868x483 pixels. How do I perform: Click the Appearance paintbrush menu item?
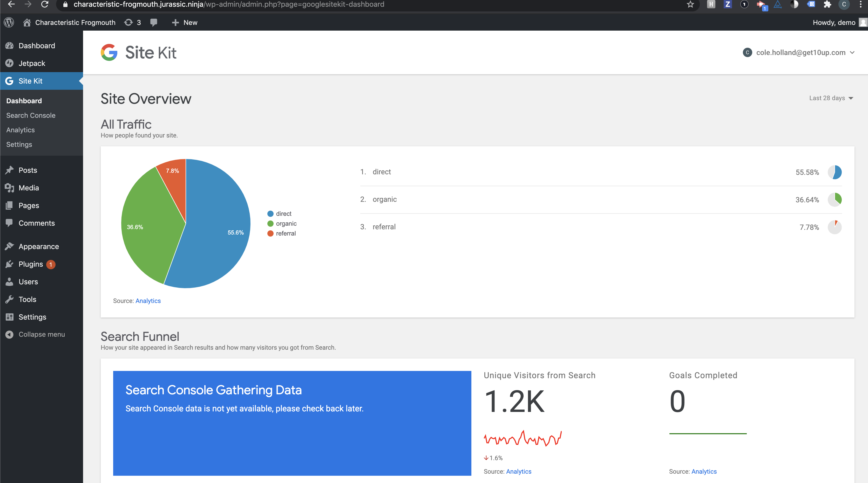click(38, 246)
